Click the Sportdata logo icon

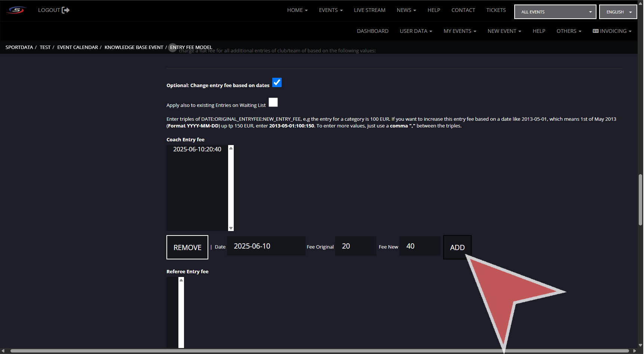[x=16, y=10]
